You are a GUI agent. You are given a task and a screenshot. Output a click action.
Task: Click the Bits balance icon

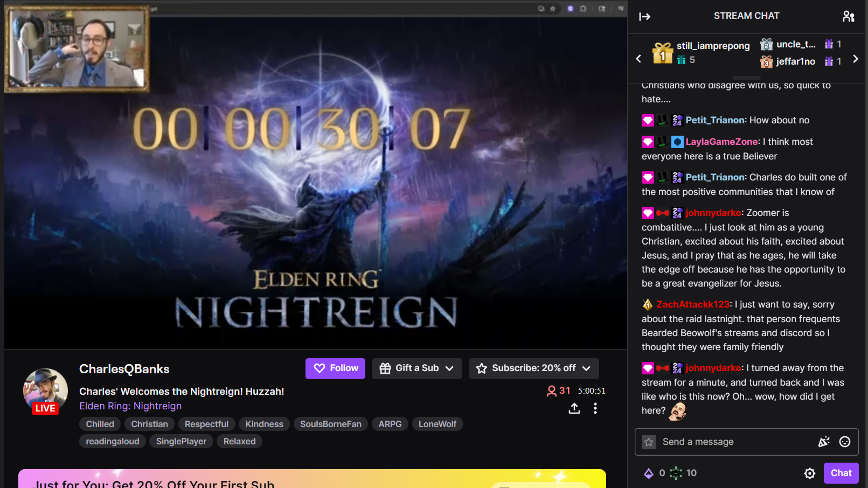[x=649, y=473]
